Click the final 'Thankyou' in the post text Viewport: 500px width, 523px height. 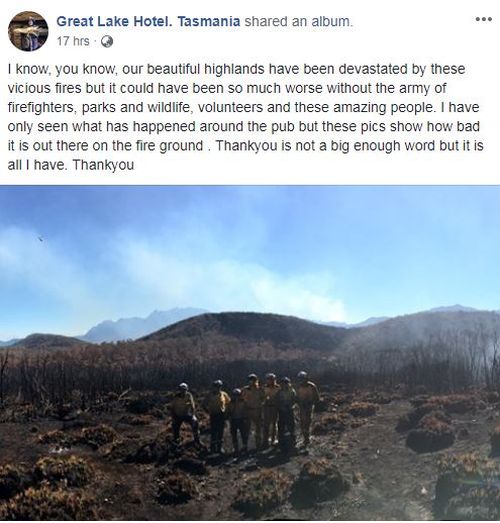tap(103, 165)
